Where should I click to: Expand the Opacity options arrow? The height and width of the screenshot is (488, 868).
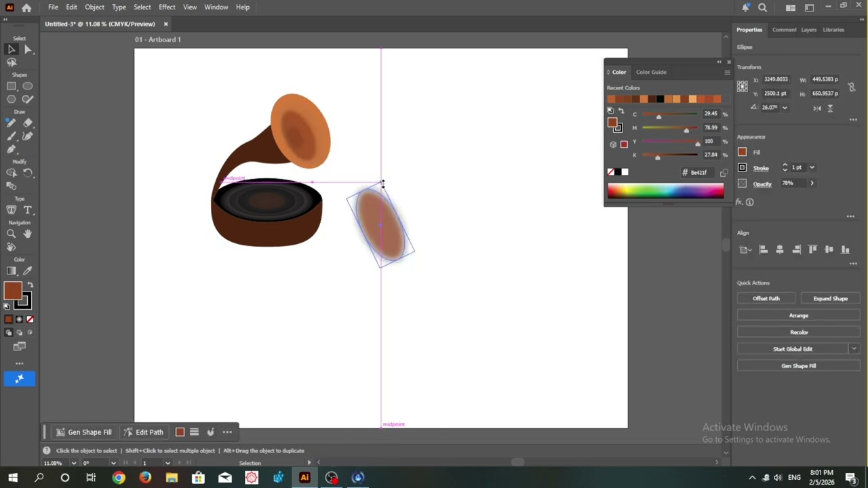point(812,183)
